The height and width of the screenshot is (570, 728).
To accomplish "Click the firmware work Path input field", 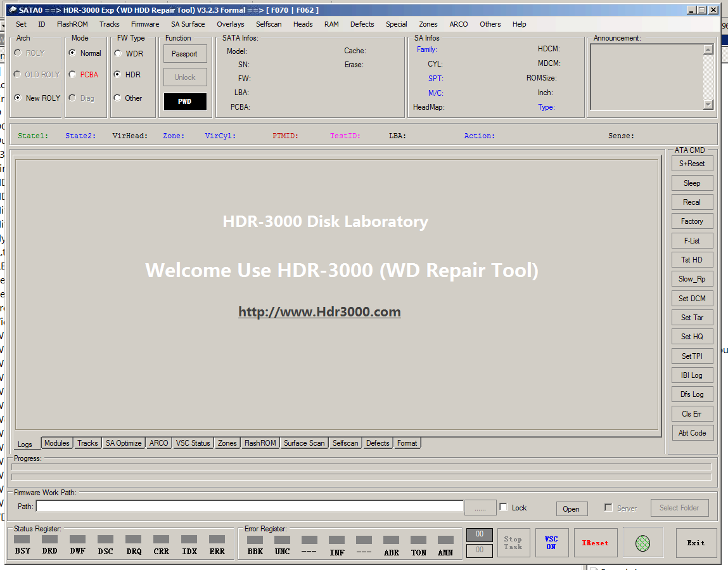I will pos(250,507).
